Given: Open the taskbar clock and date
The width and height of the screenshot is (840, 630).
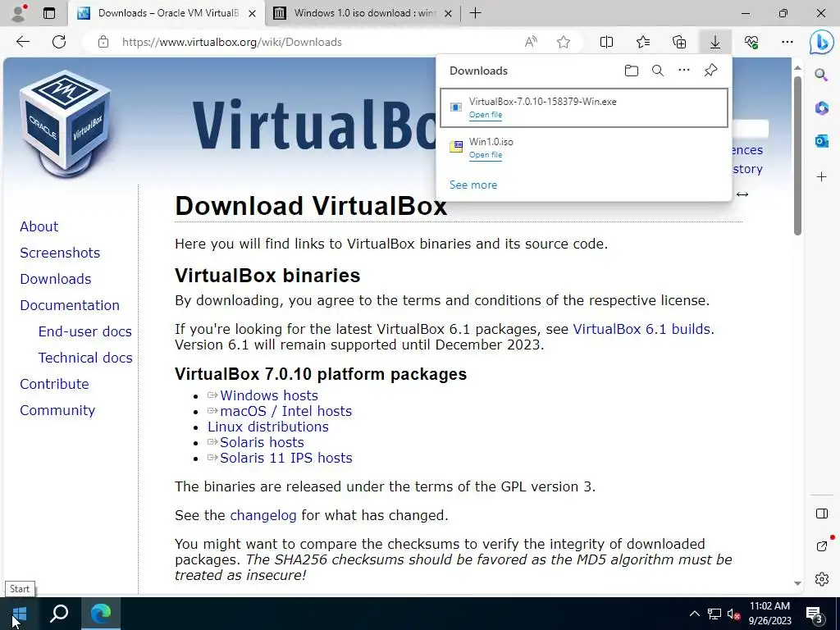Looking at the screenshot, I should (x=769, y=614).
